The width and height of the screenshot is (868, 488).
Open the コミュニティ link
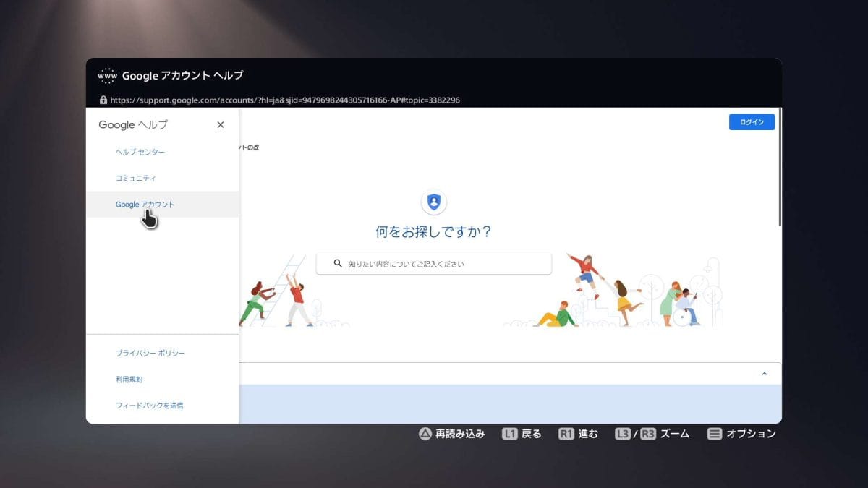(x=135, y=178)
